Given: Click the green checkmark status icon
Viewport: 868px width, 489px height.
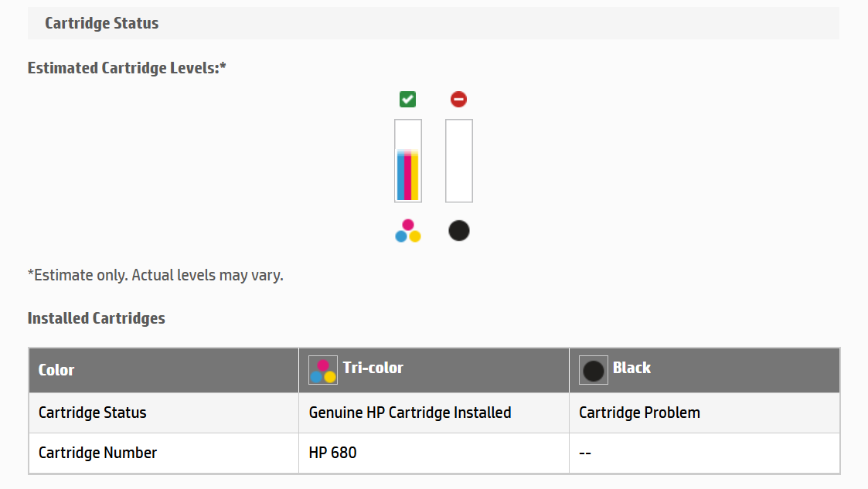Looking at the screenshot, I should (x=407, y=99).
